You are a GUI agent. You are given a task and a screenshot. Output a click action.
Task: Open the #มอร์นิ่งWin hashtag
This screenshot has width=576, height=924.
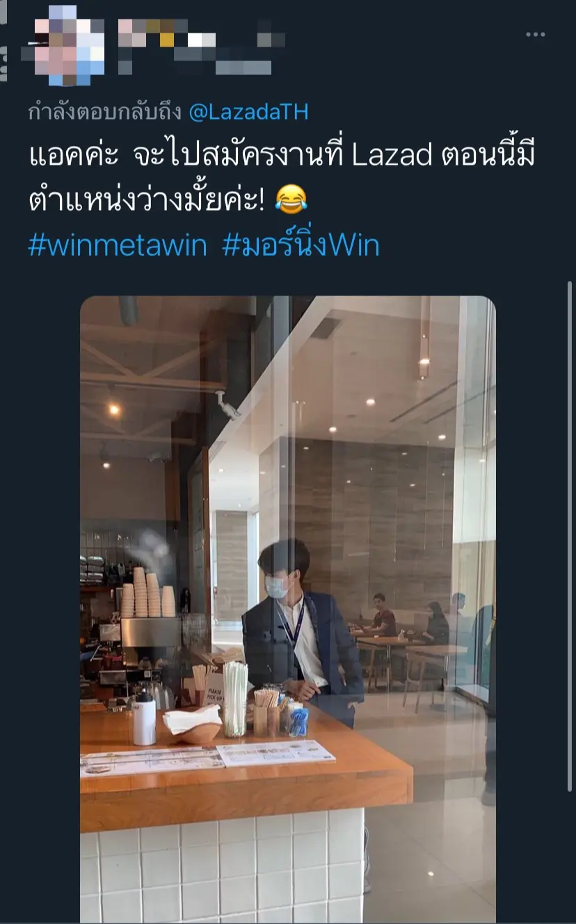301,245
